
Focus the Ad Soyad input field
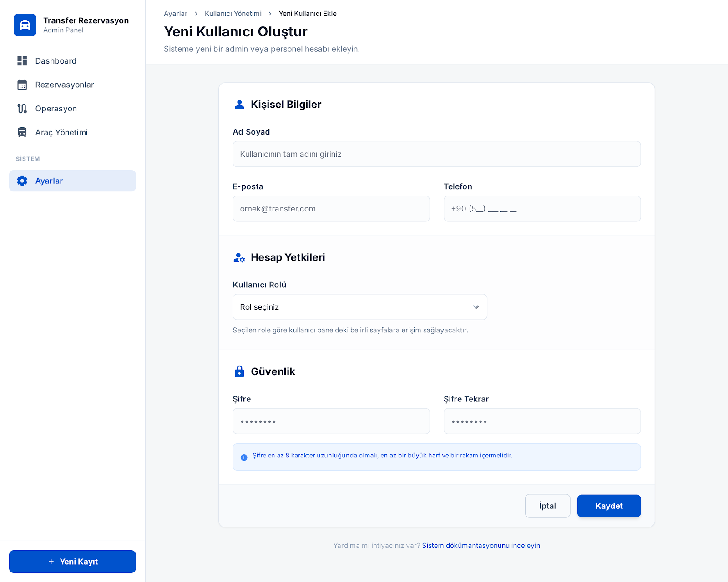436,154
